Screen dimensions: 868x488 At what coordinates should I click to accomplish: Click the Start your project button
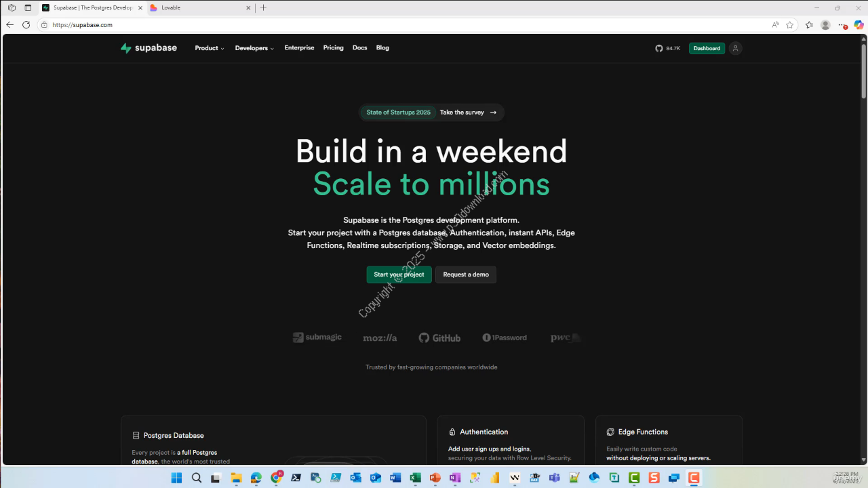[399, 274]
